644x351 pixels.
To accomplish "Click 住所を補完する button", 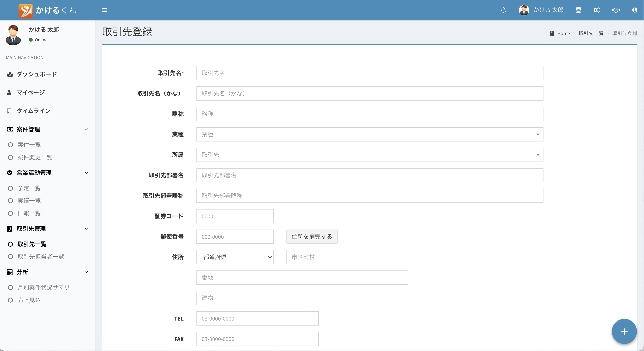I will pyautogui.click(x=312, y=237).
